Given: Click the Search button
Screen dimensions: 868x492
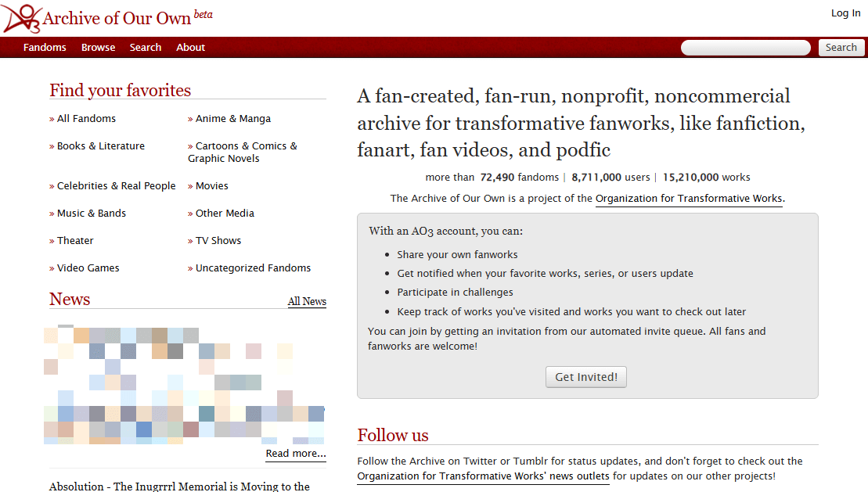Looking at the screenshot, I should pos(841,47).
